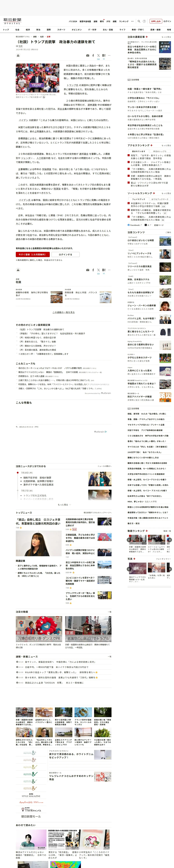Select 読まれています ranking tab
Viewport: 174px width, 868px height.
(138, 151)
